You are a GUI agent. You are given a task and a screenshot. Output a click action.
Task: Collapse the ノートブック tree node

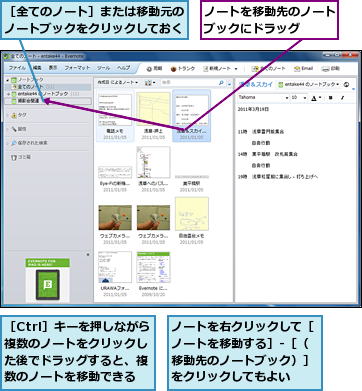tap(8, 80)
